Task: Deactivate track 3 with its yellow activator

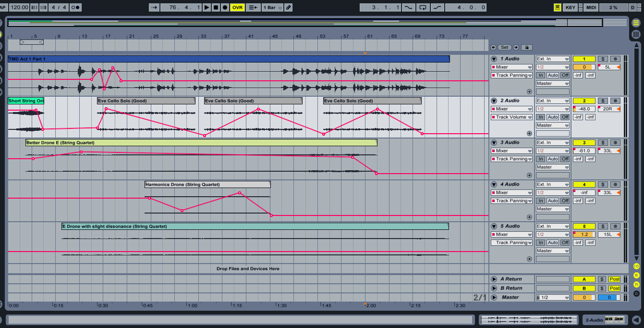Action: [x=584, y=142]
